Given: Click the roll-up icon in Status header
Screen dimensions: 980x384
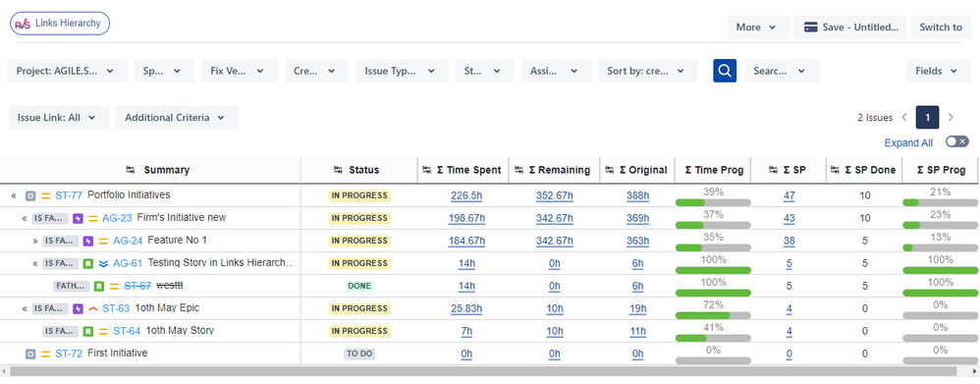Looking at the screenshot, I should (338, 170).
